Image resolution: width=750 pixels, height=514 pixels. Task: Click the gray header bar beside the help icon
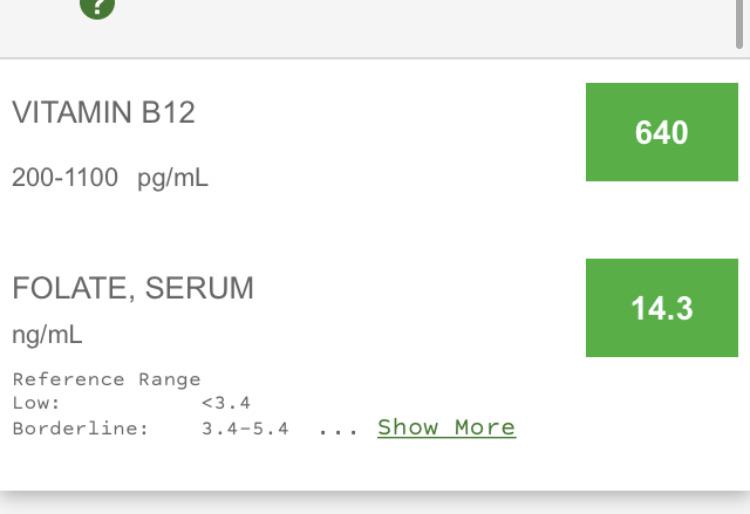421,29
